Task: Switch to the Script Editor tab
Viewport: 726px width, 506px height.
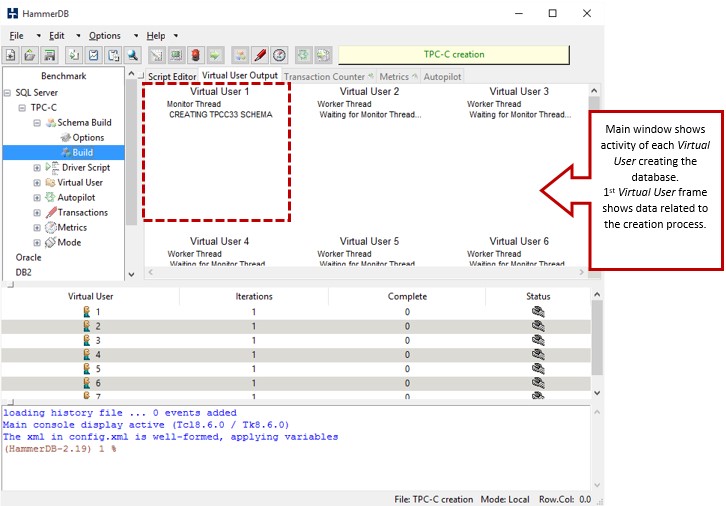Action: [x=172, y=76]
